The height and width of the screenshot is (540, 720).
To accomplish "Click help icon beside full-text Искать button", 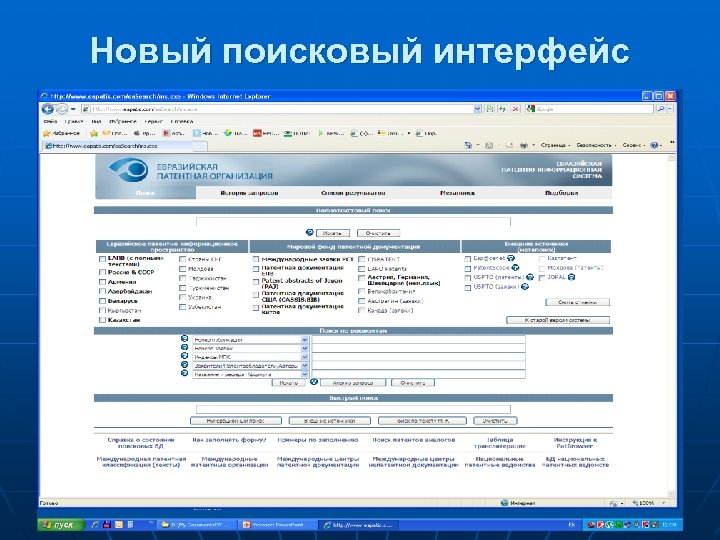I will tap(309, 232).
